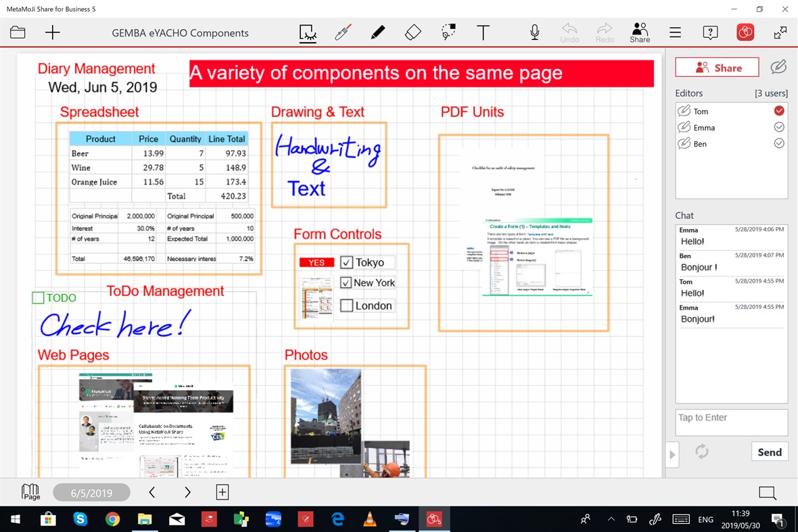Open the help menu with question mark
Image resolution: width=798 pixels, height=532 pixels.
coord(710,32)
